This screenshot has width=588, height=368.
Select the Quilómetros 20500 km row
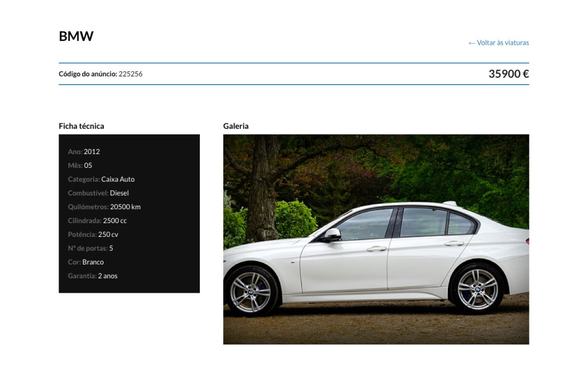[x=104, y=207]
